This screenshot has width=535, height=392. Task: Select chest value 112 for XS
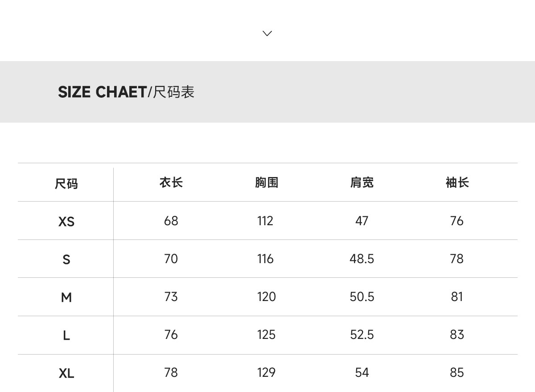(265, 221)
